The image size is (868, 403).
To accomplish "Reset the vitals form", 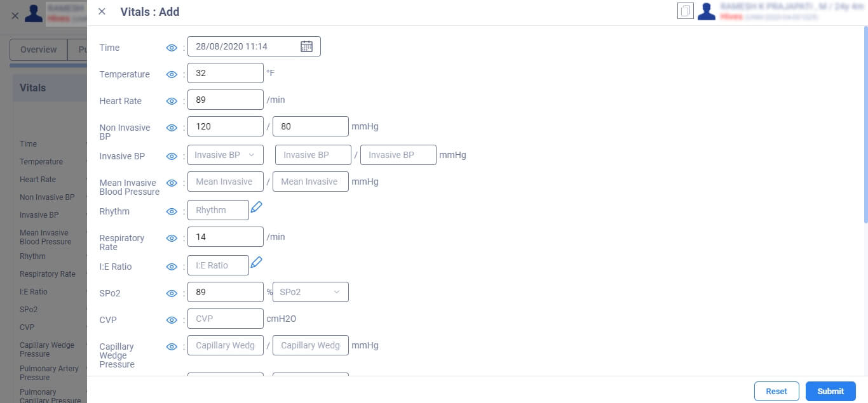I will [x=776, y=391].
